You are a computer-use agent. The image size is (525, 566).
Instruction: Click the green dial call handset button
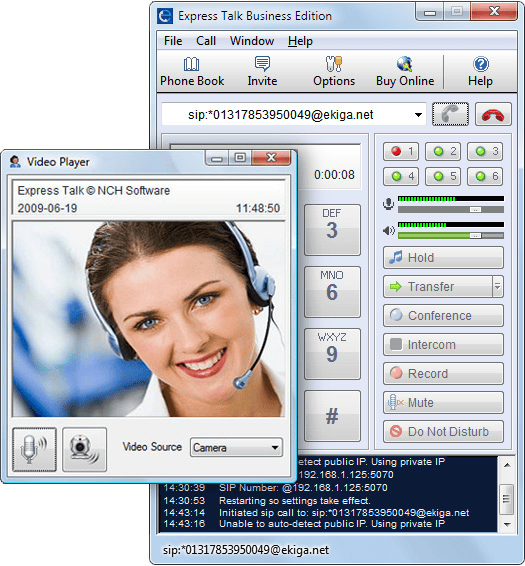click(450, 114)
